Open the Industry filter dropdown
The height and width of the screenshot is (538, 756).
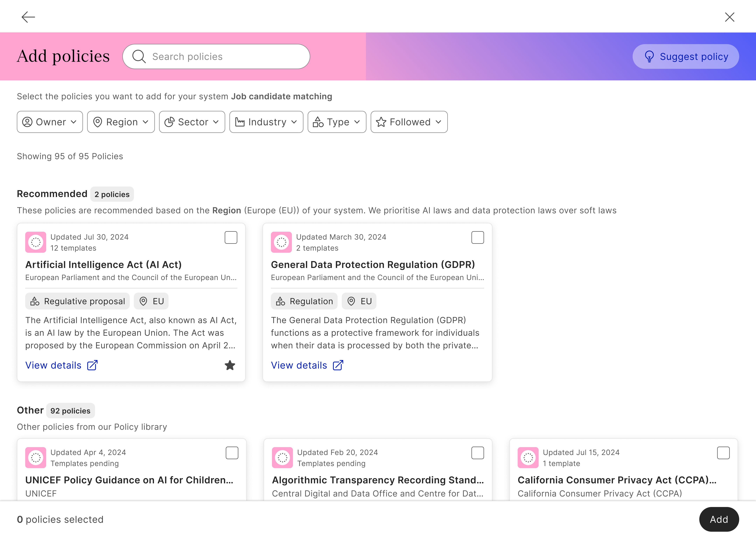click(266, 122)
